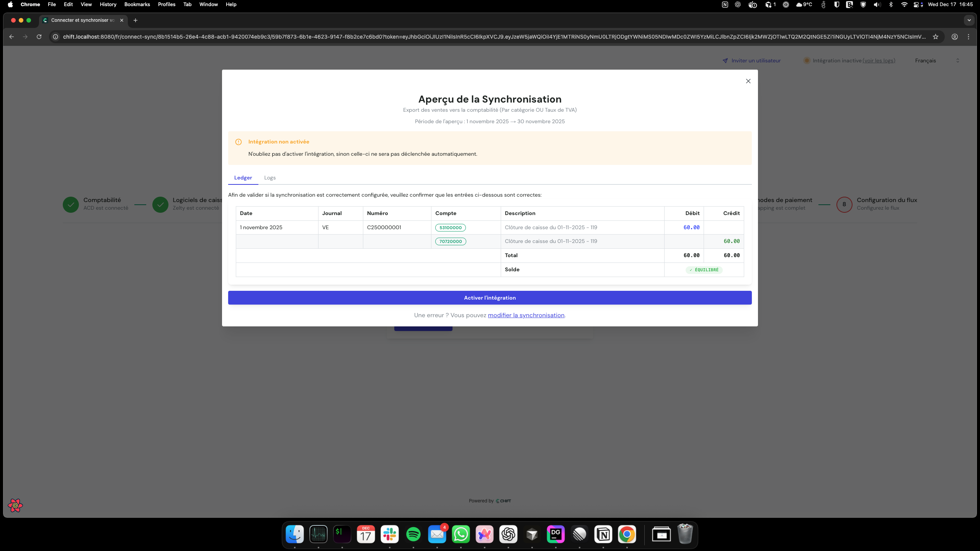The height and width of the screenshot is (551, 980).
Task: Switch to the Logs tab
Action: coord(269,178)
